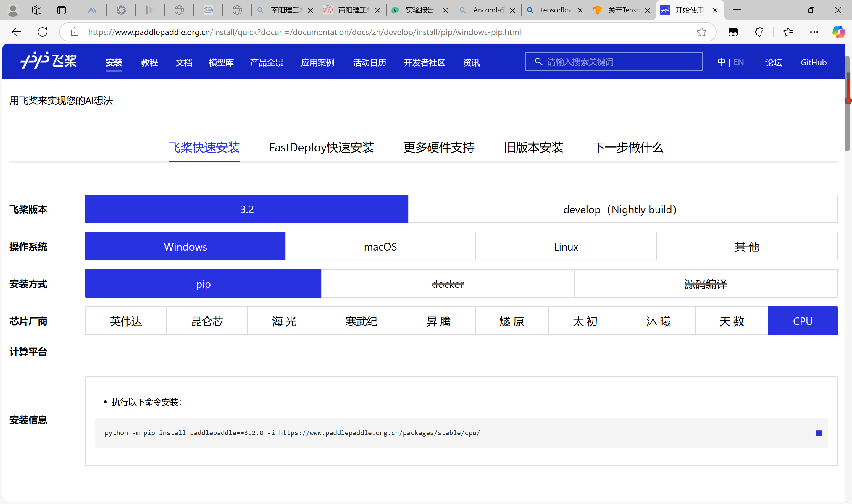Open the 模型库 nav menu item
The image size is (852, 504).
[x=221, y=62]
